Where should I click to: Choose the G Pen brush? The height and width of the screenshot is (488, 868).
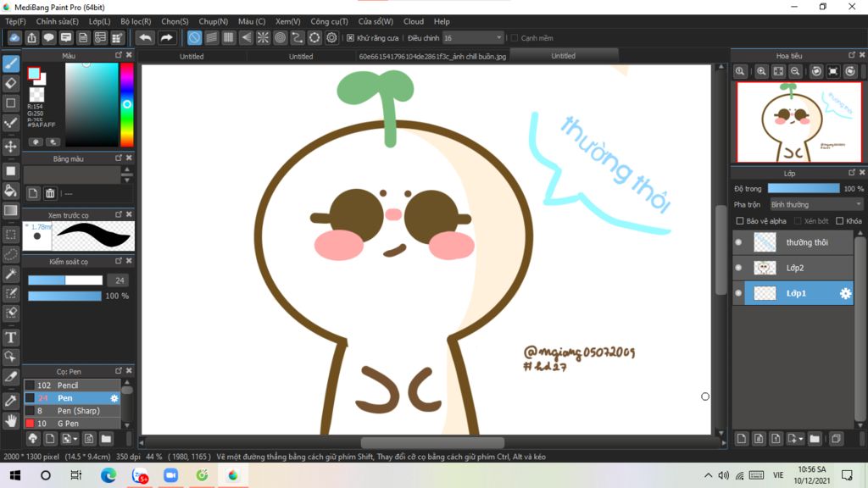point(72,424)
